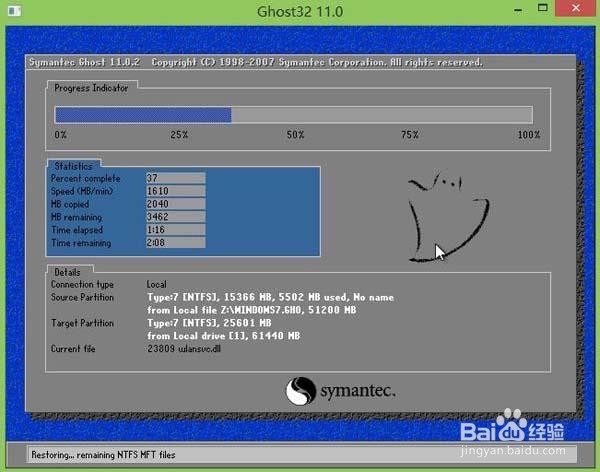This screenshot has height=472, width=600.
Task: Click the Current file value '23809 wlansvc.dll'
Action: pyautogui.click(x=184, y=349)
